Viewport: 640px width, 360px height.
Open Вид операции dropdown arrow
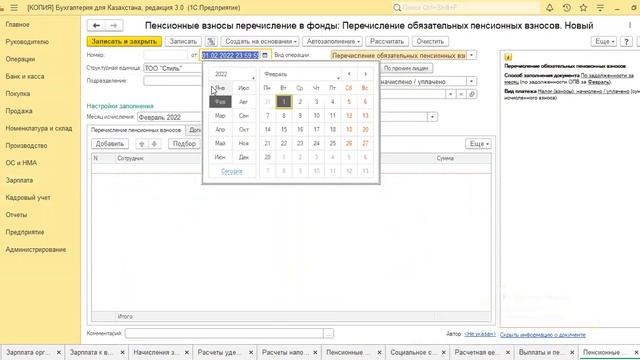click(x=471, y=55)
